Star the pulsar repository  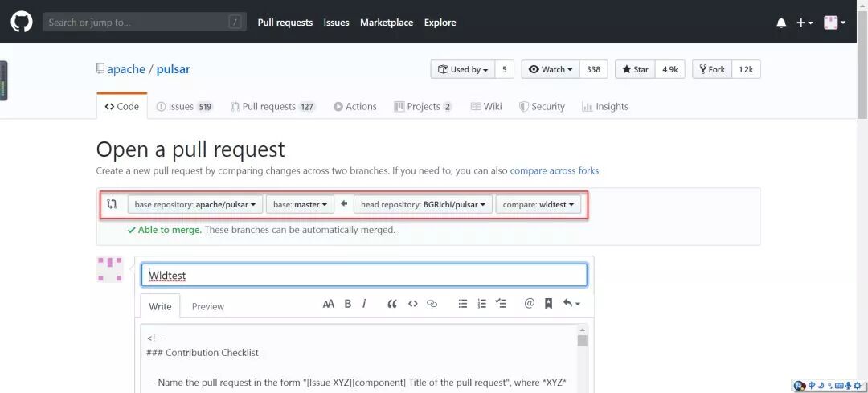635,69
